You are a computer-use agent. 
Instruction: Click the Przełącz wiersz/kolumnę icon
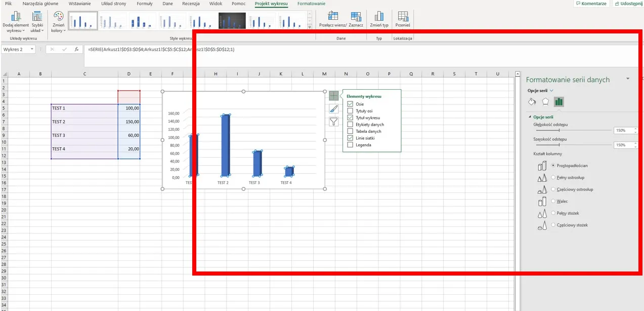(x=333, y=16)
